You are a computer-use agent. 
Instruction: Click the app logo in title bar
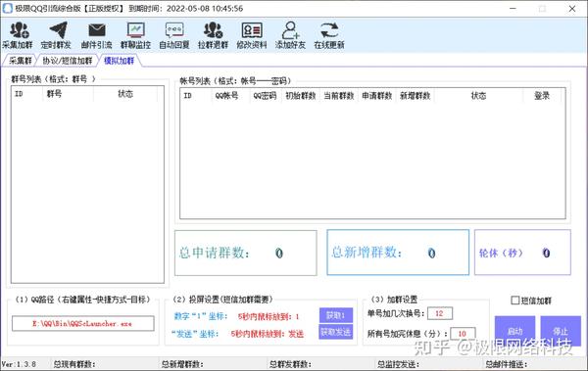click(7, 8)
